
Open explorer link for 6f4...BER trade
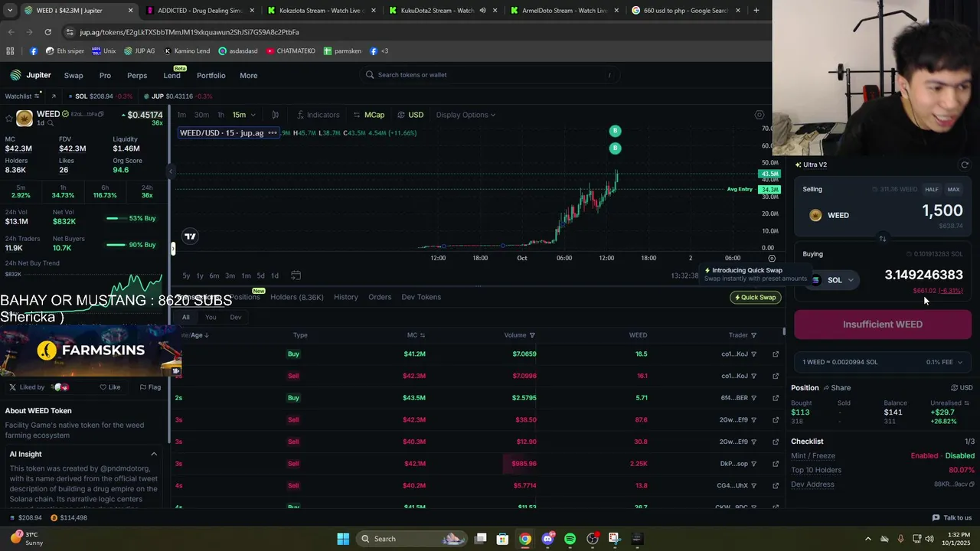coord(776,398)
